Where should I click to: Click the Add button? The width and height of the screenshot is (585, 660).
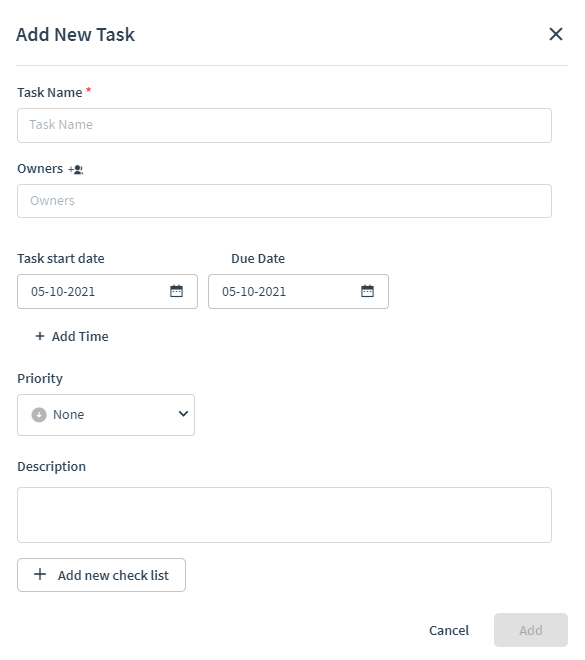531,630
